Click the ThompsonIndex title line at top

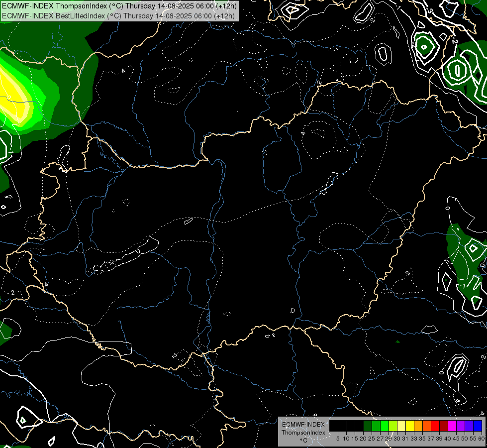(119, 6)
